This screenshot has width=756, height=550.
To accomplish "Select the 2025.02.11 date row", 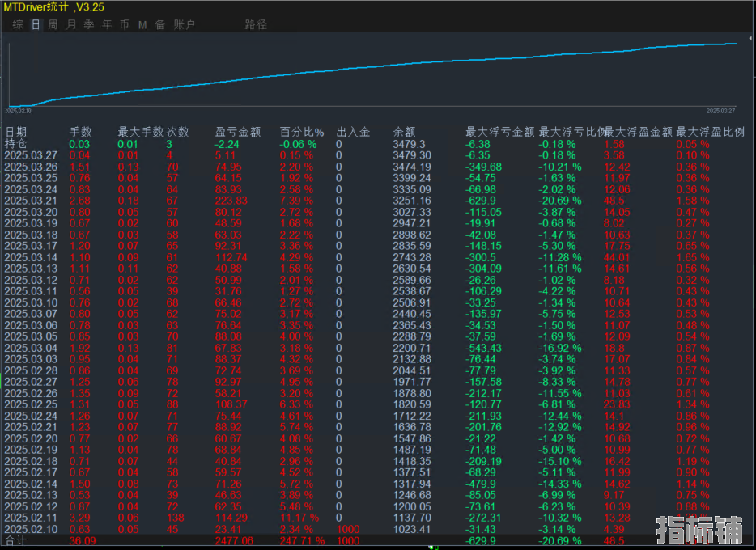I will point(32,518).
